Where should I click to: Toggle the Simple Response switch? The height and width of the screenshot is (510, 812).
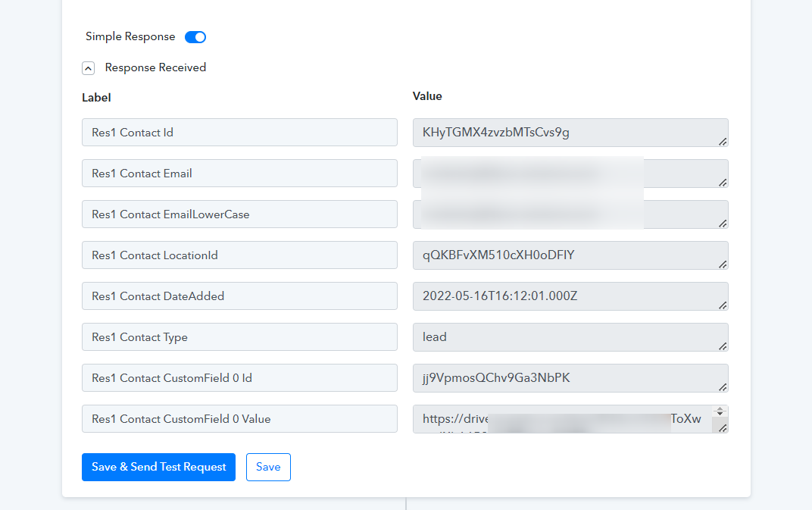(195, 37)
